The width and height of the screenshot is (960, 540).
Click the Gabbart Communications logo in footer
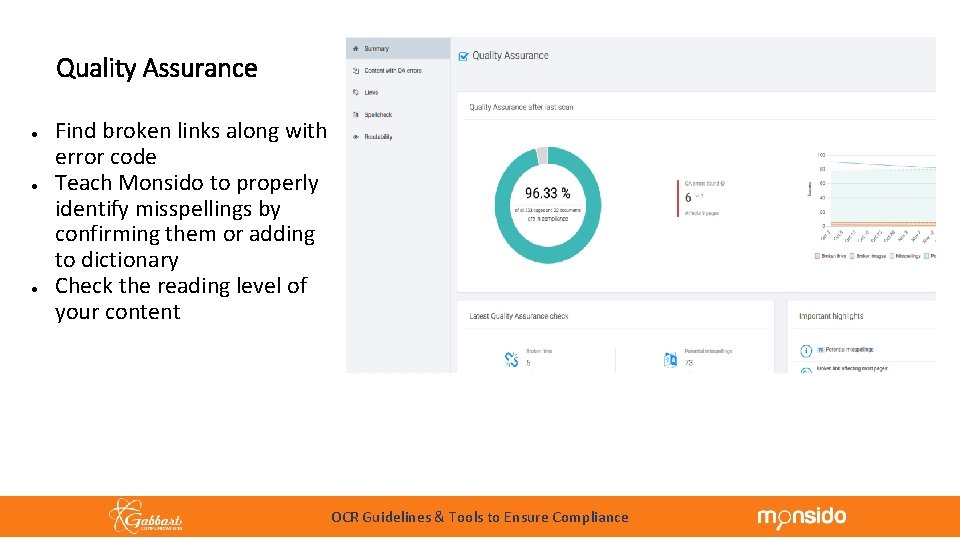tap(146, 516)
